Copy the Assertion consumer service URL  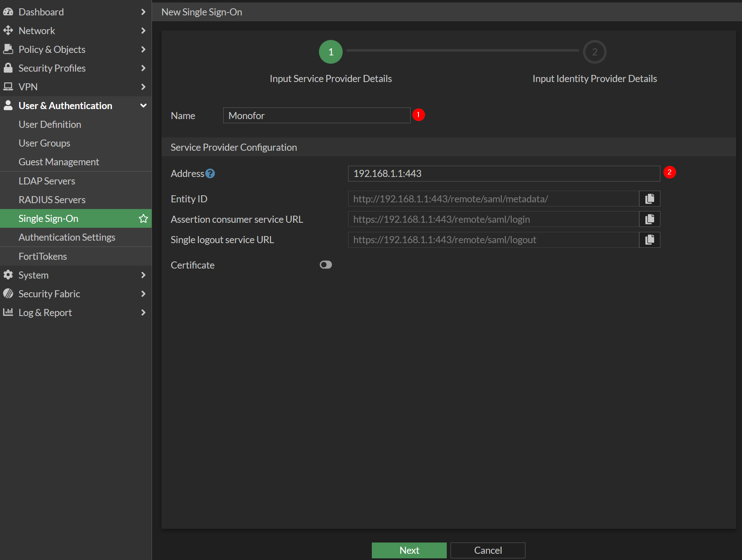coord(650,219)
